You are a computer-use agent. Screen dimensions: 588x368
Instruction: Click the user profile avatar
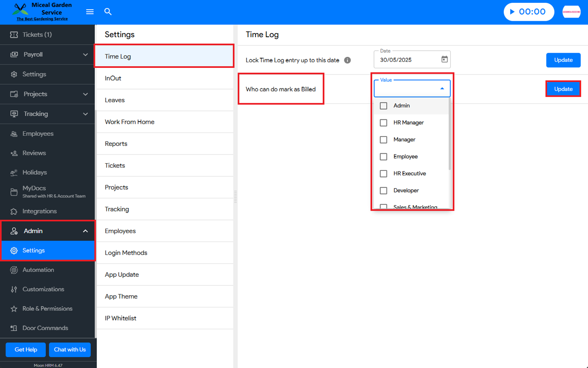pos(571,12)
